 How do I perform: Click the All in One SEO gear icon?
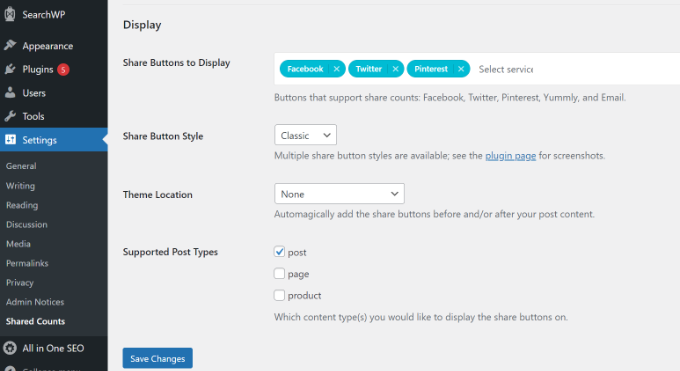pos(10,348)
